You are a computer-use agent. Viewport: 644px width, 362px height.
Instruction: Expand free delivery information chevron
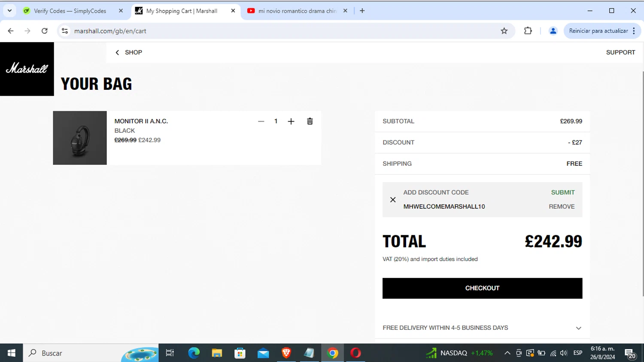(578, 328)
